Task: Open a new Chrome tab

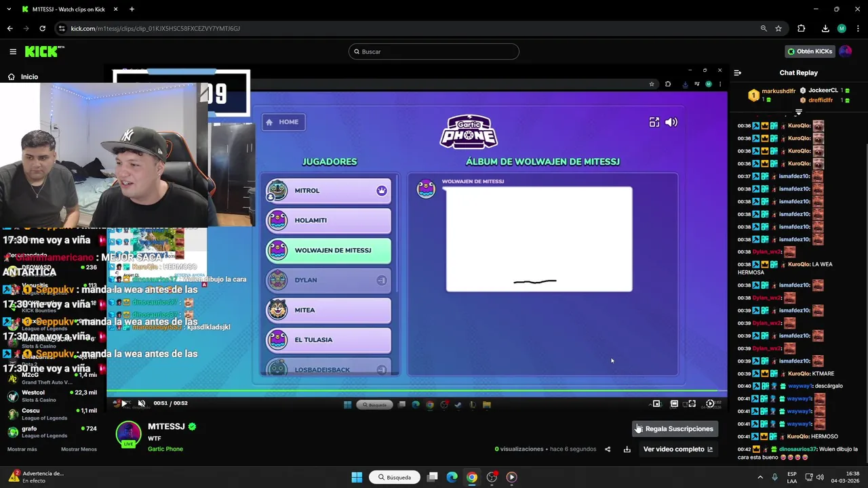Action: pos(132,9)
